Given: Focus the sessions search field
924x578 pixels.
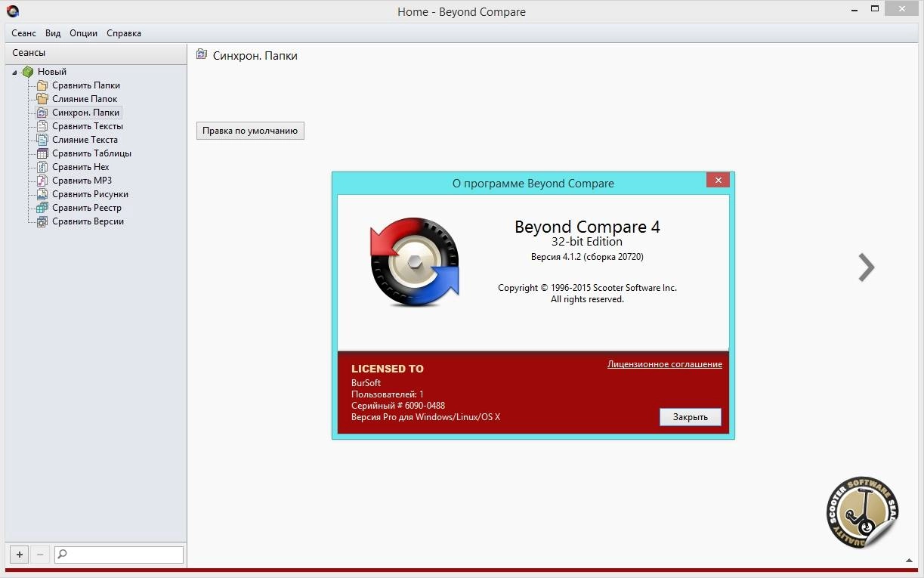Looking at the screenshot, I should pyautogui.click(x=119, y=555).
